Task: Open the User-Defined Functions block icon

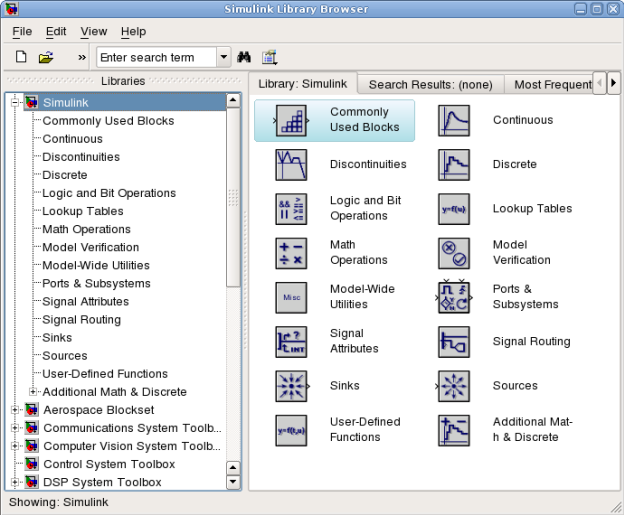Action: pyautogui.click(x=291, y=431)
